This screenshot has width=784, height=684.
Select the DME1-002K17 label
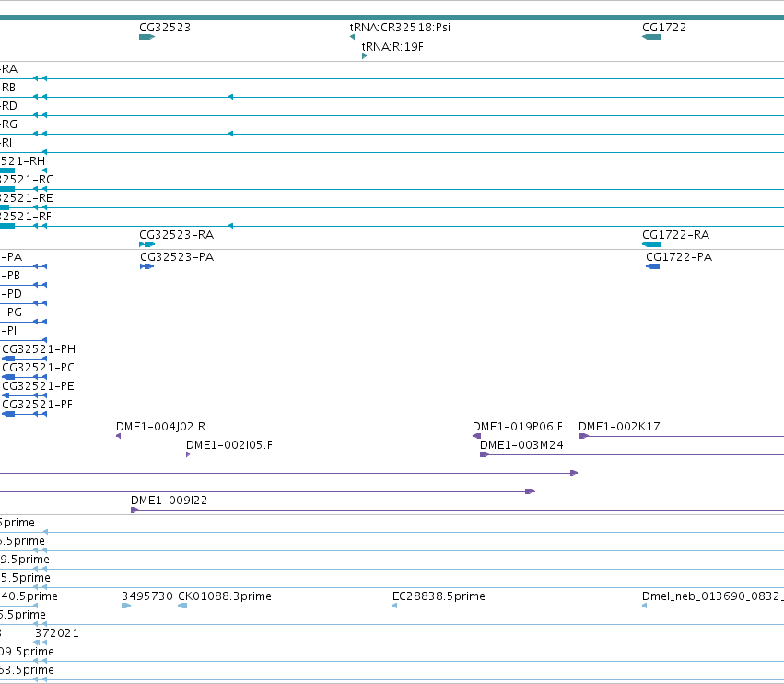click(x=619, y=427)
